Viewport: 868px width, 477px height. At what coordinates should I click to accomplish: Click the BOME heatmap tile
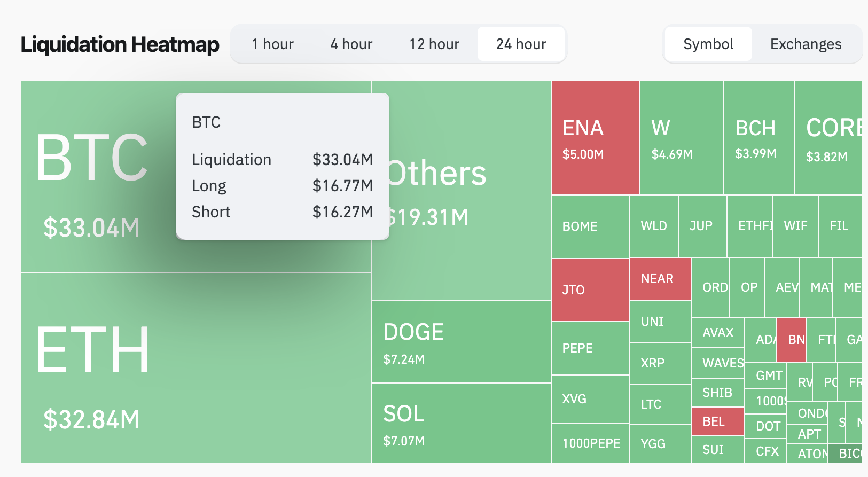click(x=590, y=226)
